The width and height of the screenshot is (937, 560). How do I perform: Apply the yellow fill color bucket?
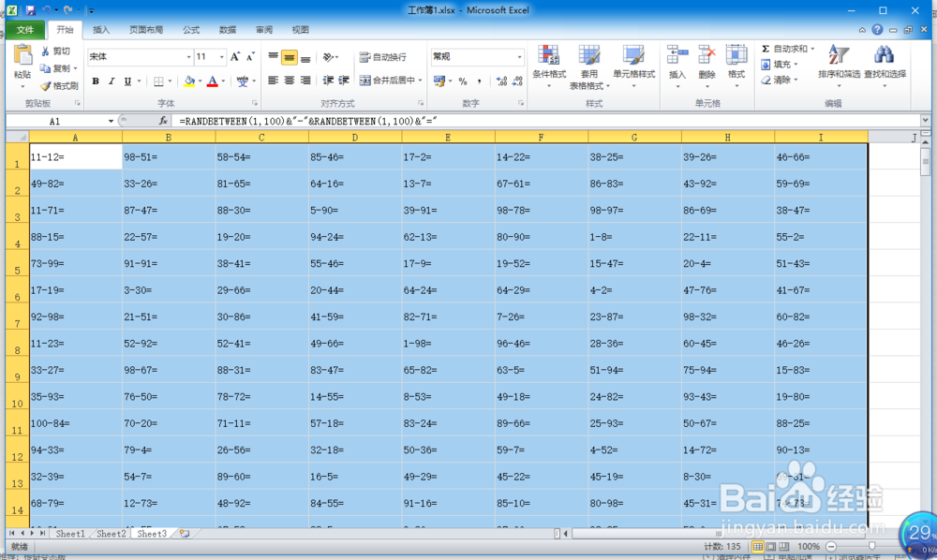tap(189, 81)
